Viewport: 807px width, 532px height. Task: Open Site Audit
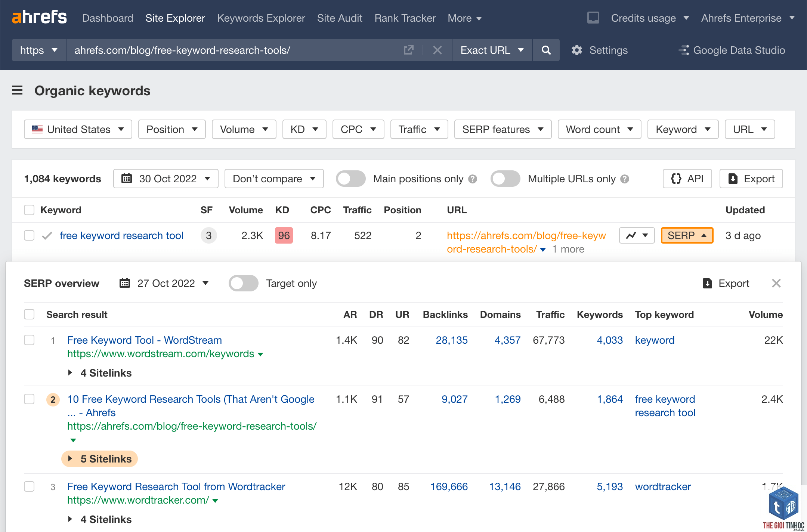pos(340,18)
